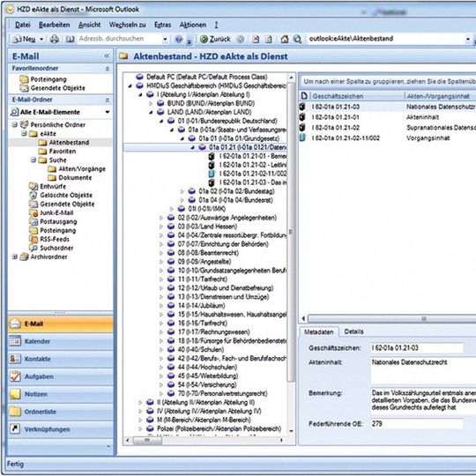Image resolution: width=476 pixels, height=476 pixels.
Task: Switch to Notizen navigation pane
Action: [x=61, y=394]
